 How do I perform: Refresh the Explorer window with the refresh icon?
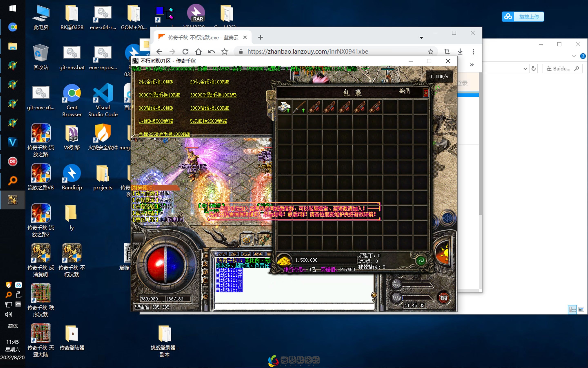coord(533,69)
